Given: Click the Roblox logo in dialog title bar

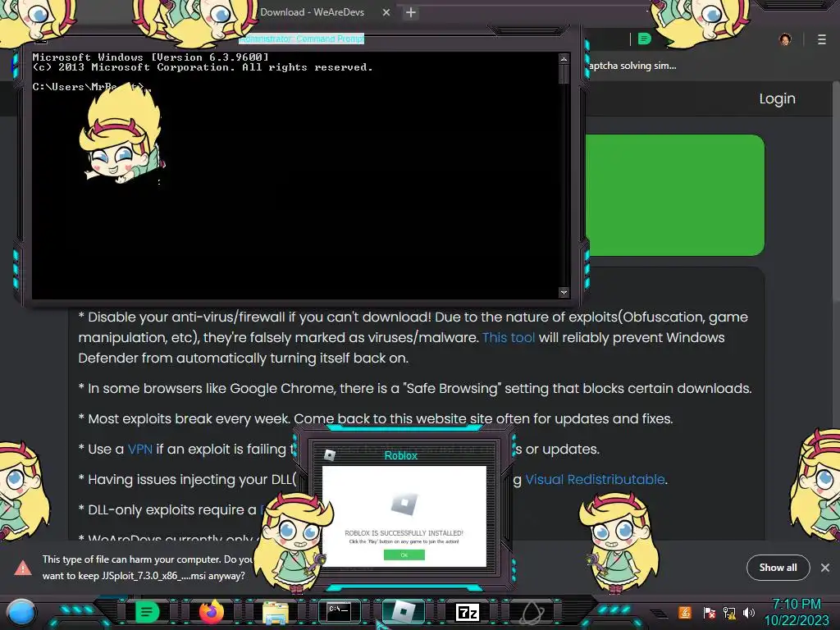Looking at the screenshot, I should tap(330, 455).
